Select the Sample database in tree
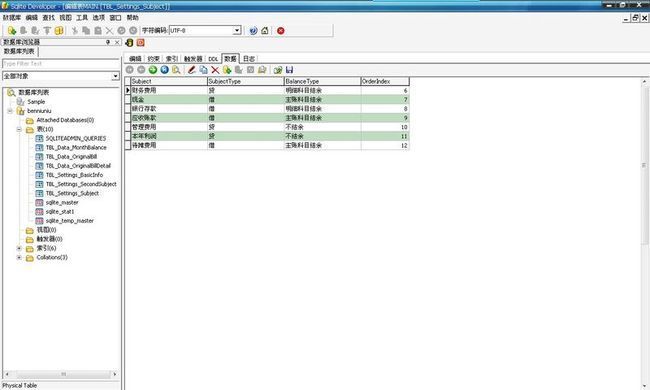650x390 pixels. click(x=36, y=102)
